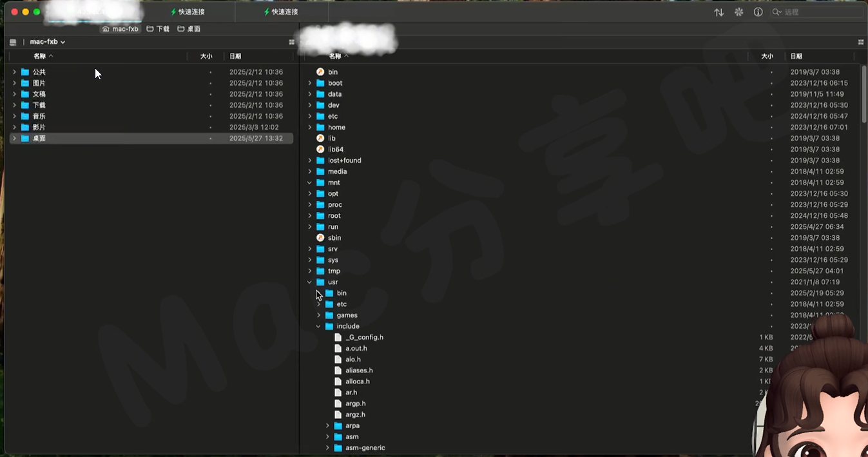Screen dimensions: 868x457
Task: Click the srv folder icon
Action: 320,249
